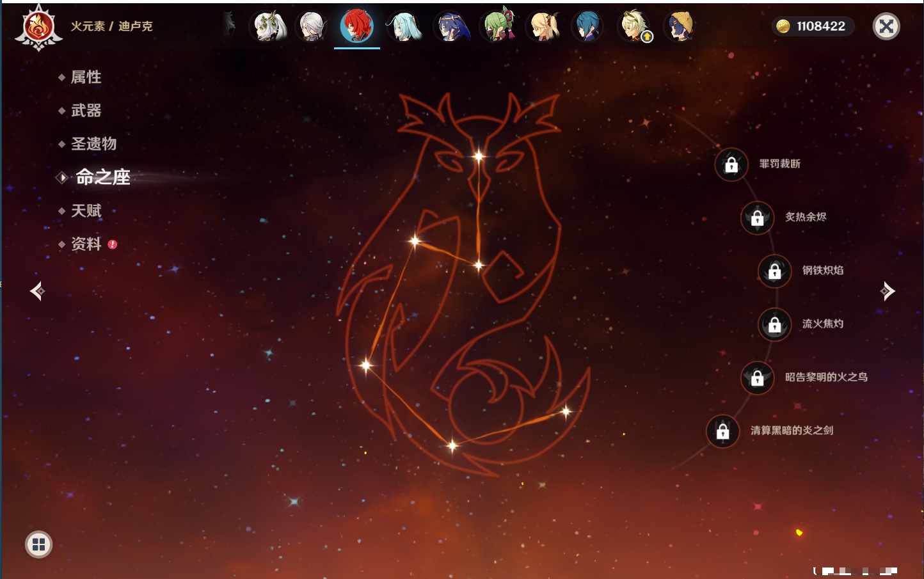Select the green-haired masked character avatar
The image size is (924, 579).
coord(499,27)
